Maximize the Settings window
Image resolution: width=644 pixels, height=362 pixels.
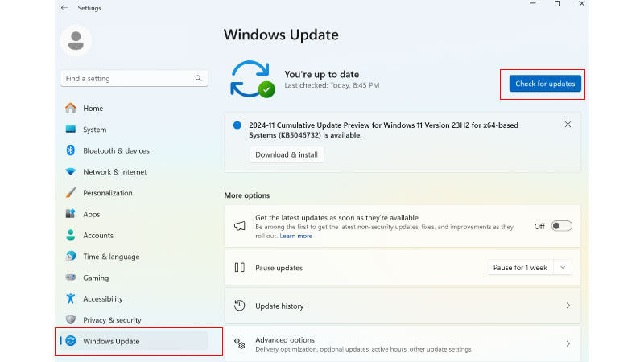tap(557, 4)
